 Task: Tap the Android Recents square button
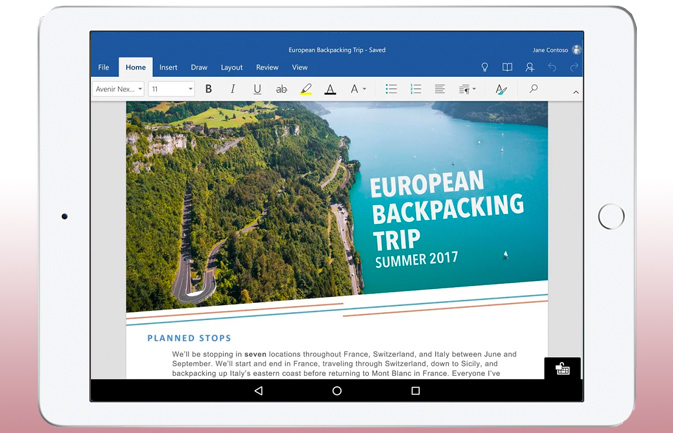[x=415, y=391]
